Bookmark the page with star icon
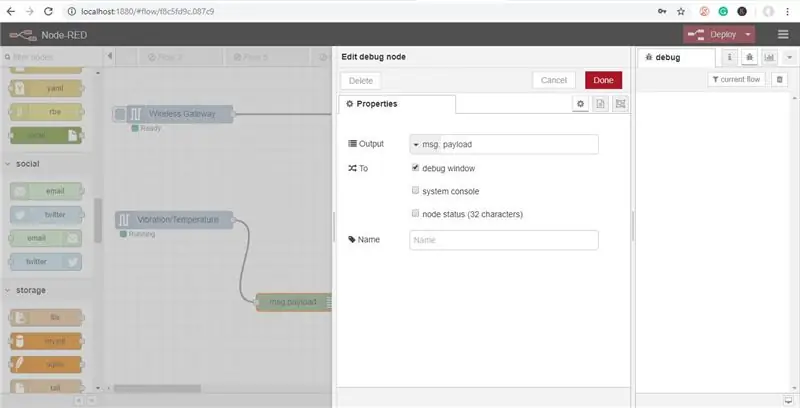The height and width of the screenshot is (408, 800). [x=681, y=11]
